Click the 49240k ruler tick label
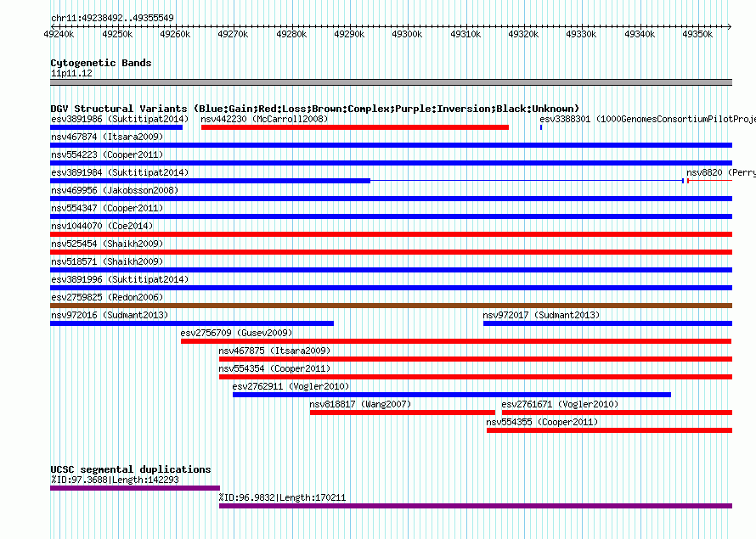The image size is (756, 539). pos(59,34)
